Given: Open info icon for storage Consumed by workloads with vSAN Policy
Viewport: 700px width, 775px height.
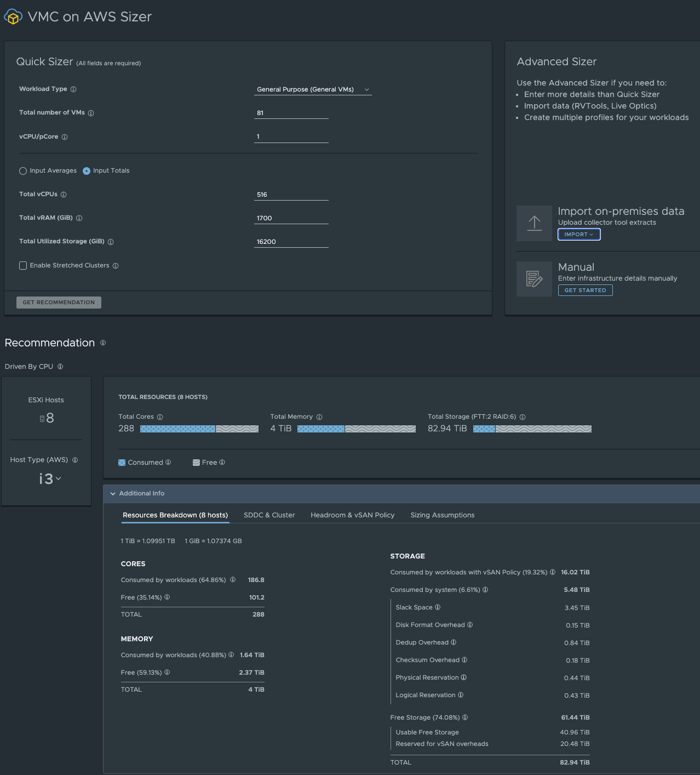Looking at the screenshot, I should [x=553, y=572].
